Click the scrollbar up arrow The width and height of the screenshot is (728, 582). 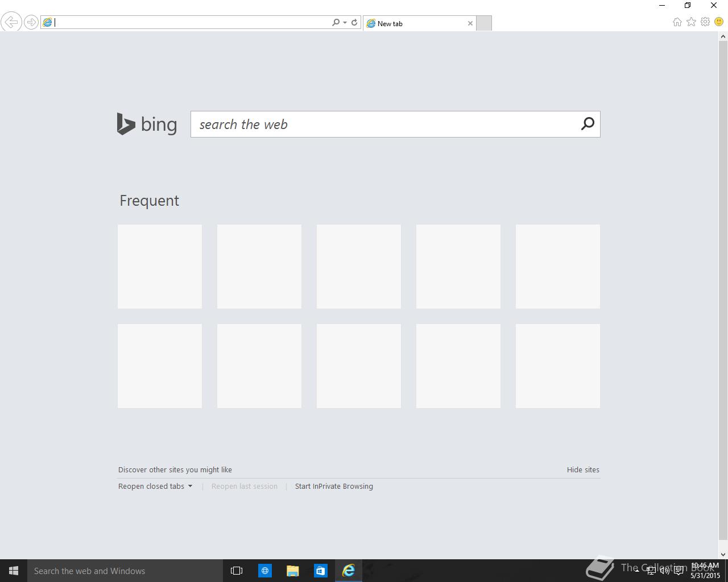pos(723,36)
